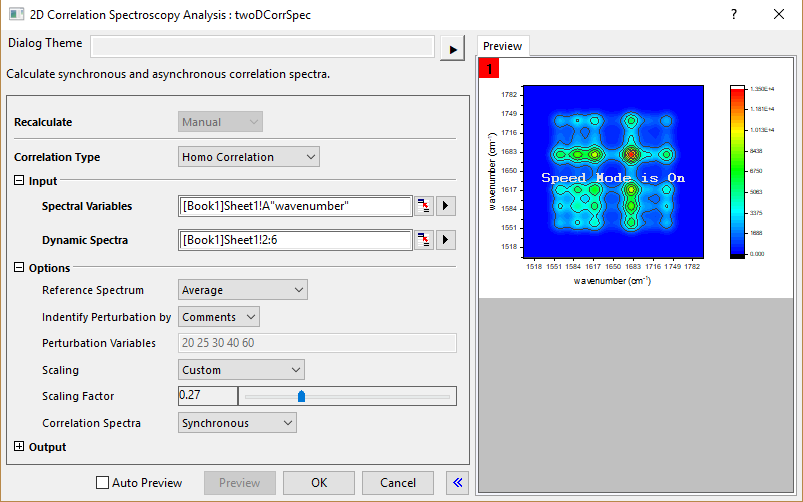
Task: Click the Scaling Factor slider handle
Action: (x=301, y=396)
